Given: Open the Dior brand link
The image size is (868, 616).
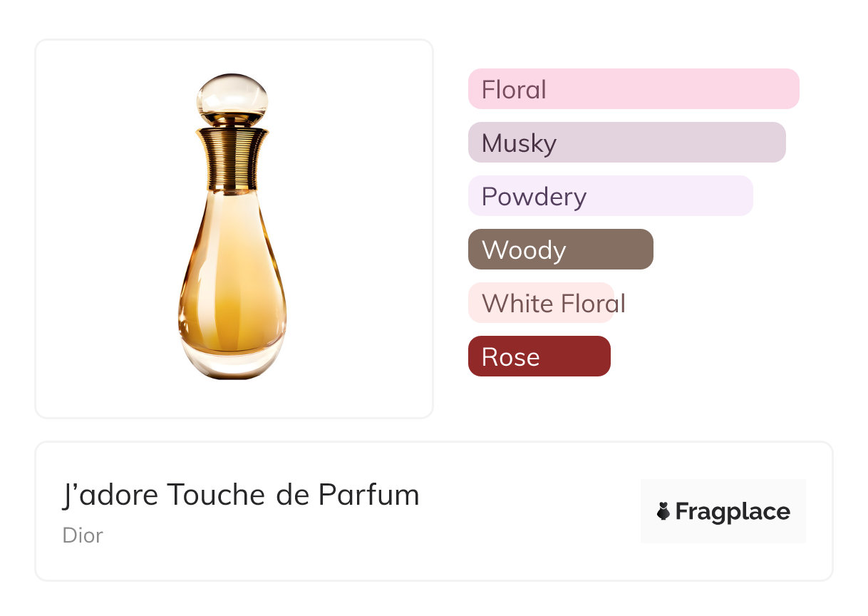Looking at the screenshot, I should click(x=83, y=535).
